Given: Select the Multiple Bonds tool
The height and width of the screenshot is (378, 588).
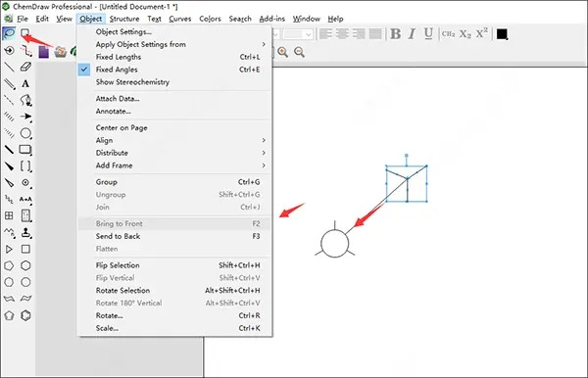Looking at the screenshot, I should coord(9,83).
